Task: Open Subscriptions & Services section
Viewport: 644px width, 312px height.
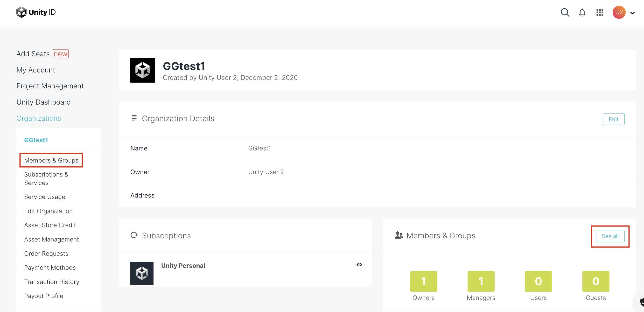Action: [x=46, y=178]
